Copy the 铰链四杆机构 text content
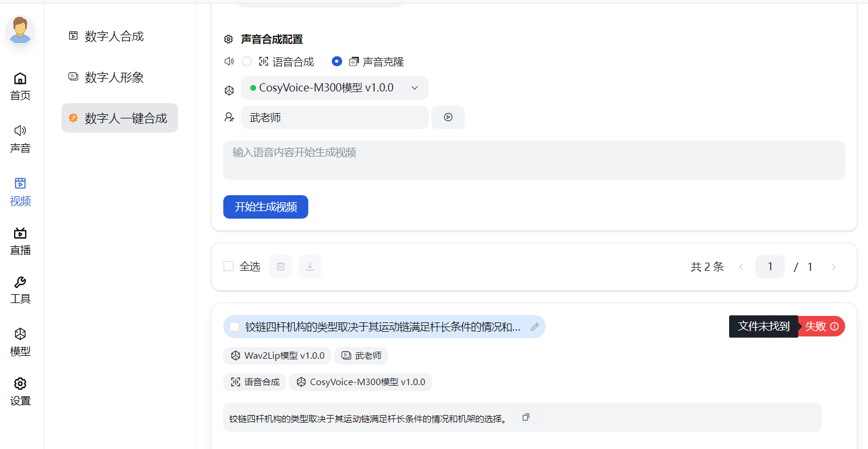The width and height of the screenshot is (868, 449). click(x=526, y=417)
